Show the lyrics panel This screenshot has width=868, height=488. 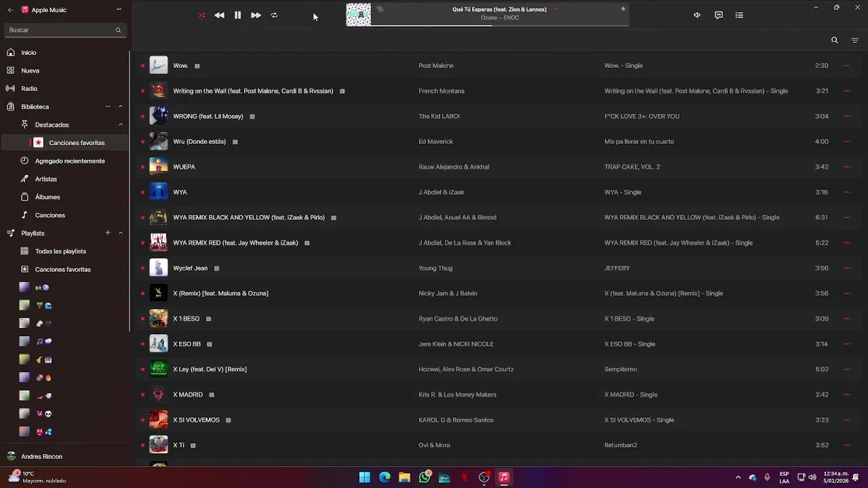(x=719, y=15)
